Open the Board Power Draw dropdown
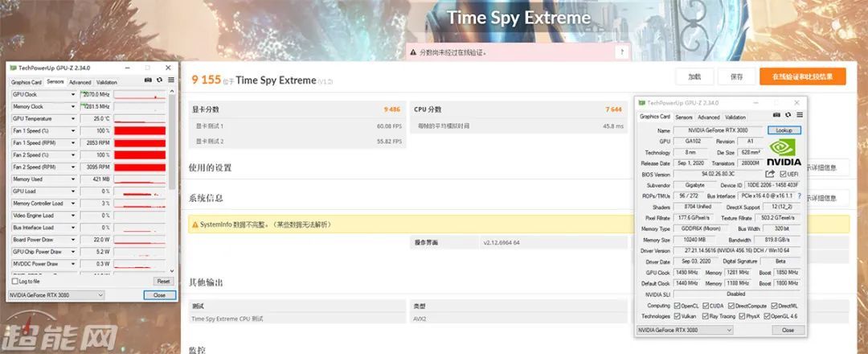Image resolution: width=868 pixels, height=354 pixels. coord(72,239)
